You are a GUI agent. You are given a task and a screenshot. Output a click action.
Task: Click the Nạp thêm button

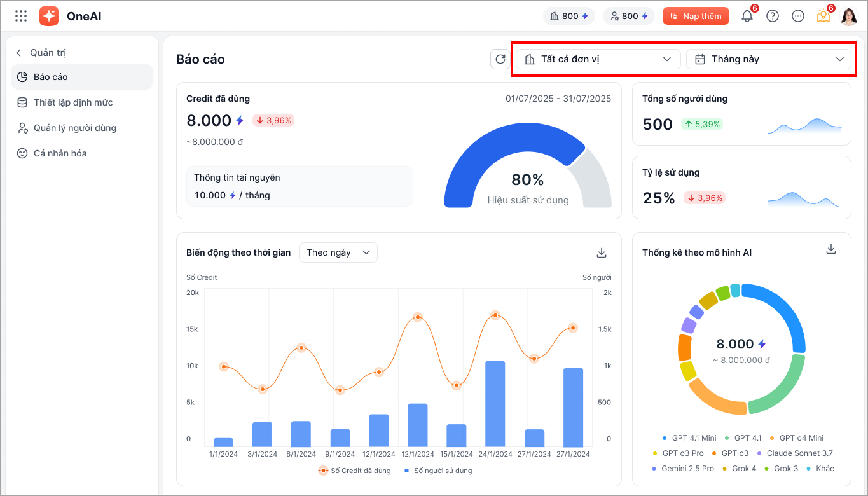tap(695, 17)
